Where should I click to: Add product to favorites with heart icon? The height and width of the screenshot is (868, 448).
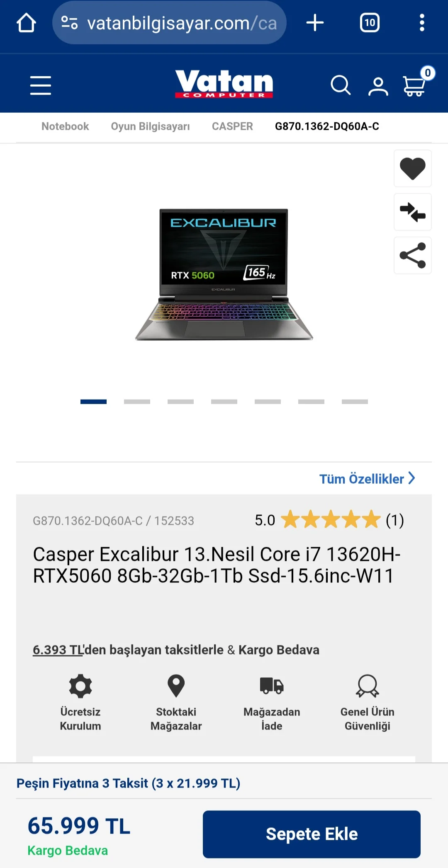click(413, 169)
